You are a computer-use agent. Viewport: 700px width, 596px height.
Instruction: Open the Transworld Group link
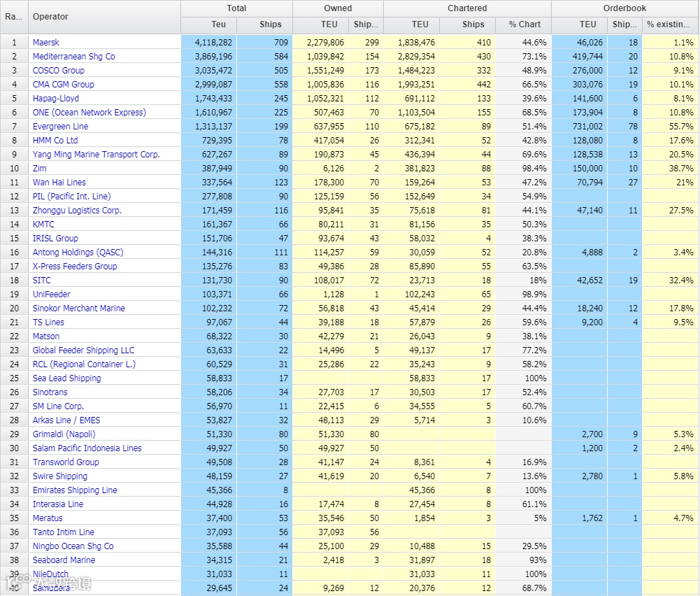pos(66,462)
